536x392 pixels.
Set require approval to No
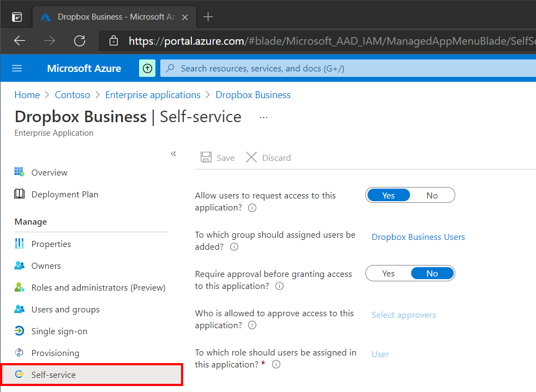point(432,273)
